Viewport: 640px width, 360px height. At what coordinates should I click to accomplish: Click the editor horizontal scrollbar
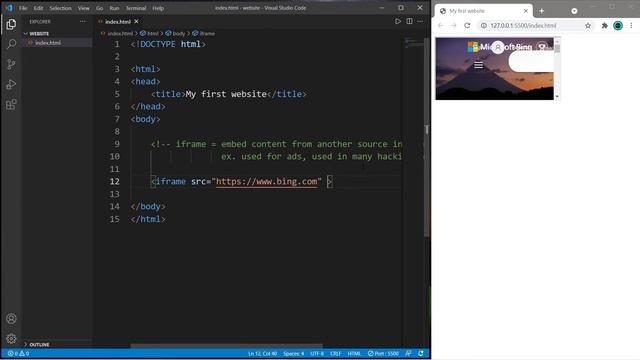click(x=227, y=346)
